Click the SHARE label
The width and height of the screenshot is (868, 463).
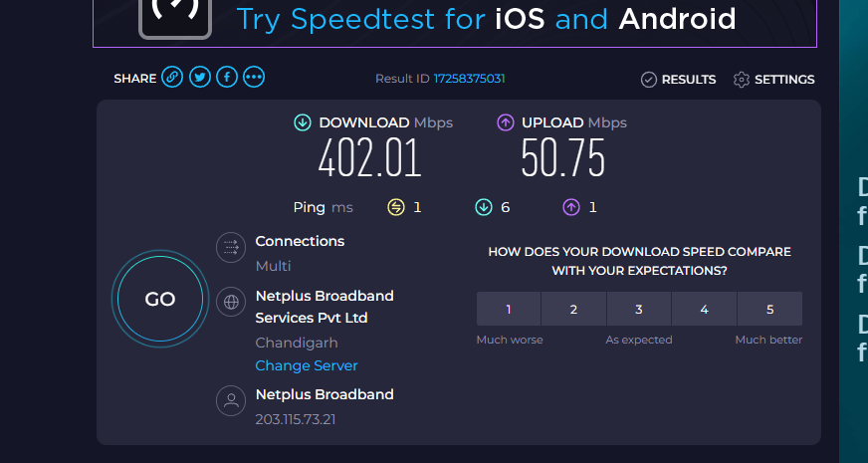coord(135,79)
